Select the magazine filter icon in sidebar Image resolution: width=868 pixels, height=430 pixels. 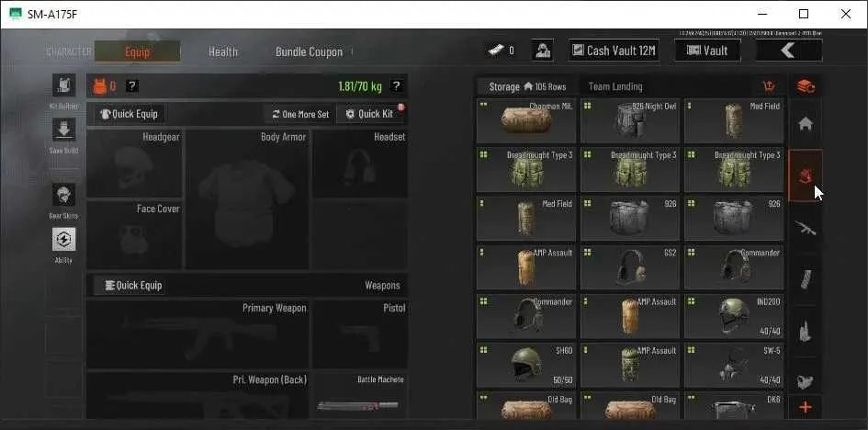pyautogui.click(x=806, y=279)
